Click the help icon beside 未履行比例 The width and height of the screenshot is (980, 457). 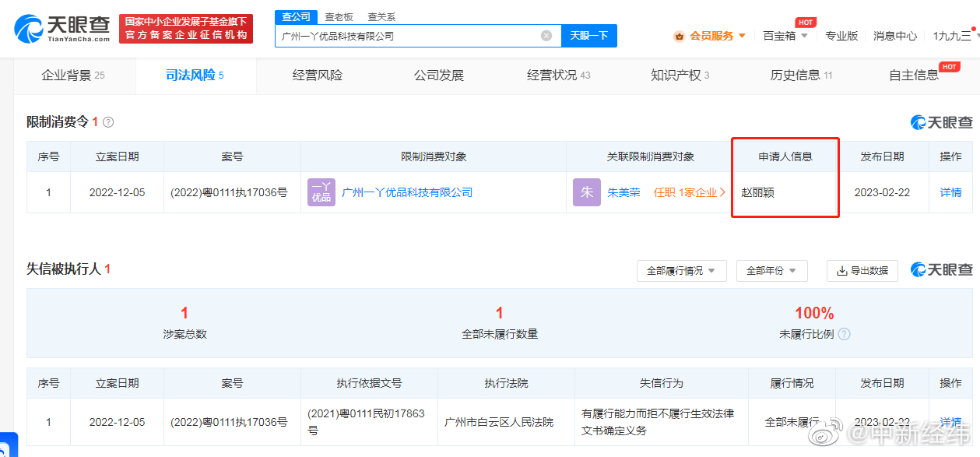[844, 334]
